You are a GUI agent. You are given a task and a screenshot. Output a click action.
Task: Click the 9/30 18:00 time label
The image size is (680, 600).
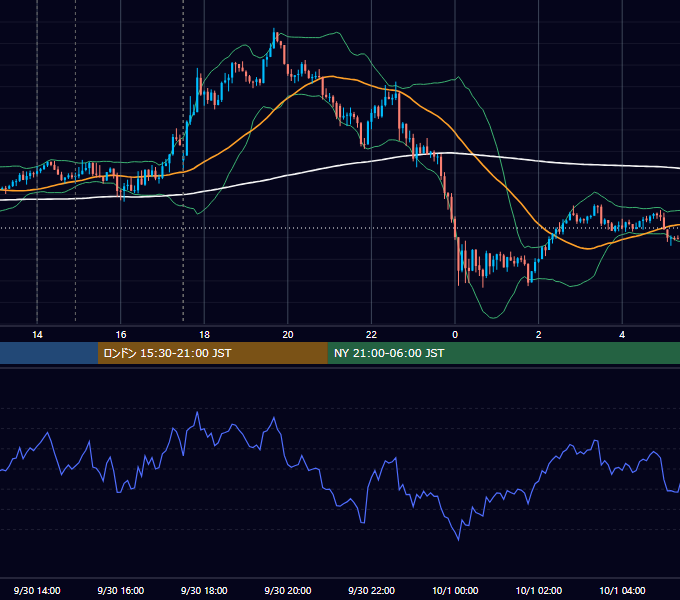click(204, 590)
